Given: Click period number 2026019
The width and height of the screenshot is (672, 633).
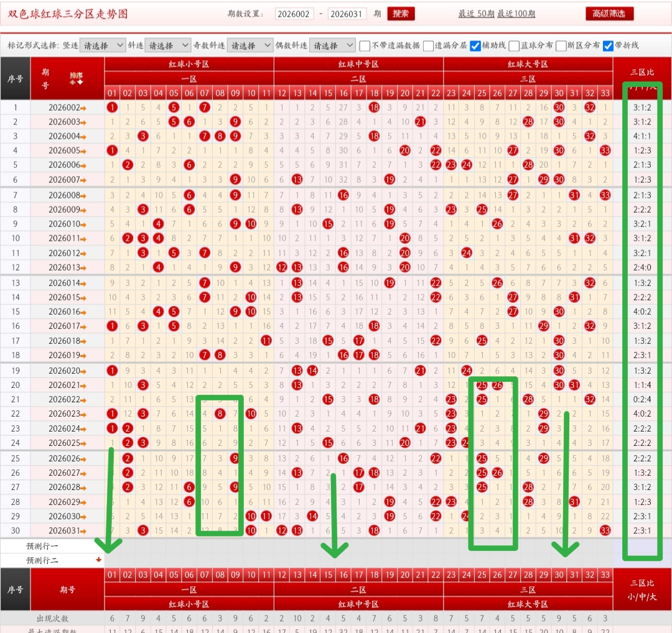Looking at the screenshot, I should point(64,355).
